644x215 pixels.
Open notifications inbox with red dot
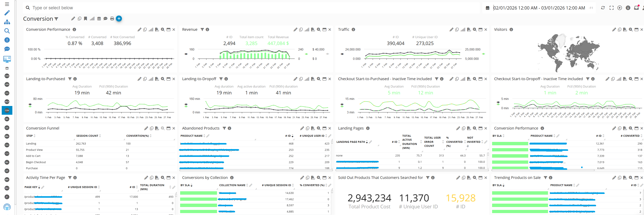tap(636, 8)
